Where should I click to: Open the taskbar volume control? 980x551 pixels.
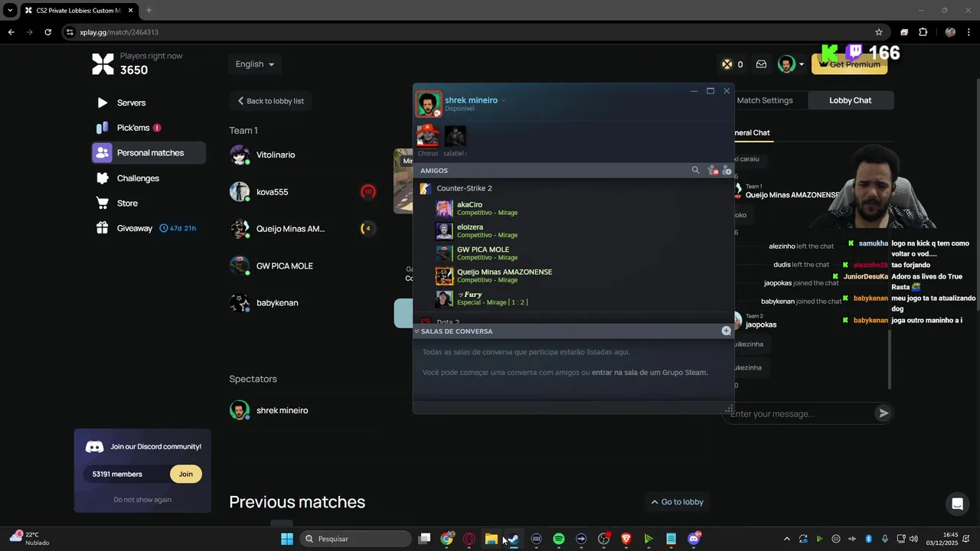point(913,539)
